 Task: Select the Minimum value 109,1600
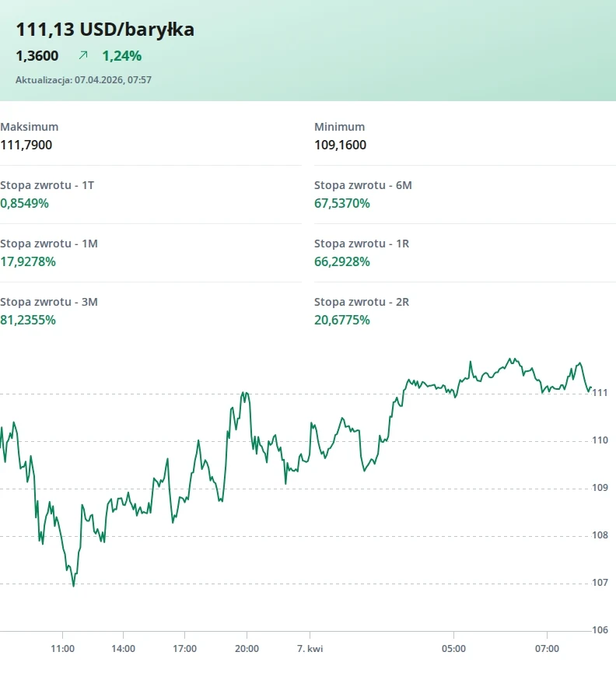[340, 145]
